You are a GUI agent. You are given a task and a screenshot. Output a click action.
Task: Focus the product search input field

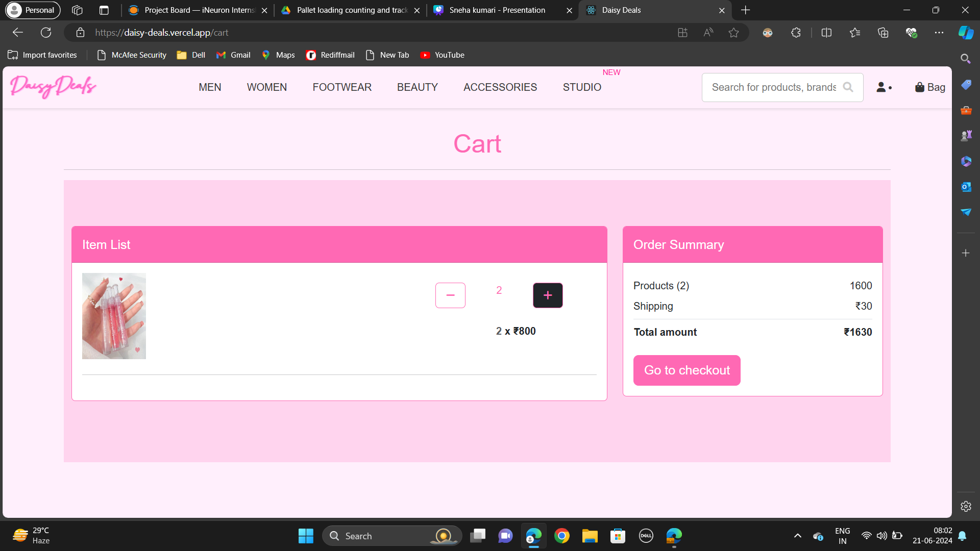pos(773,87)
